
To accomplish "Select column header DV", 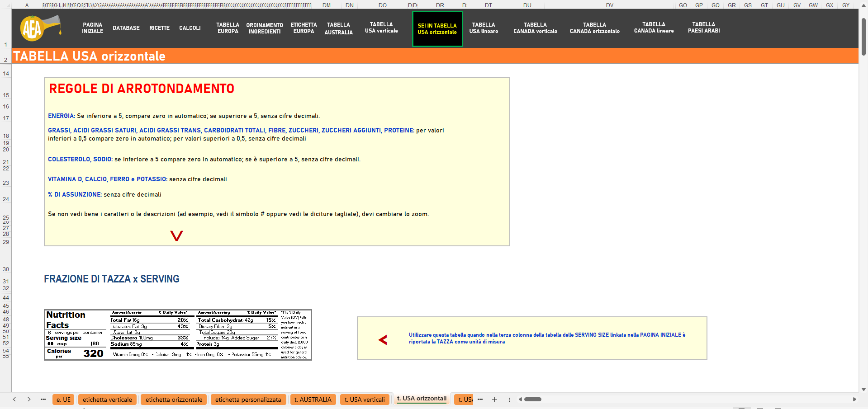I will 610,5.
